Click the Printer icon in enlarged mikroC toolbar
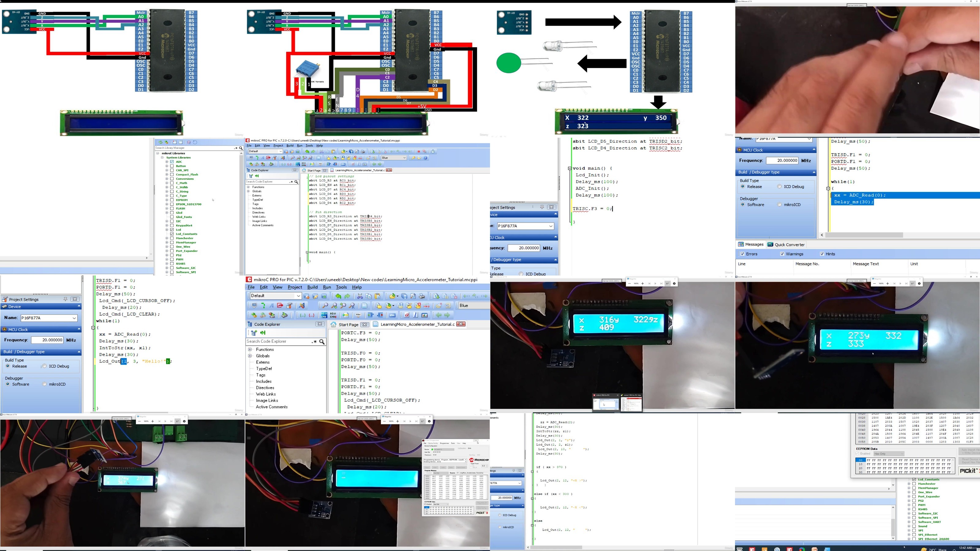 point(422,296)
